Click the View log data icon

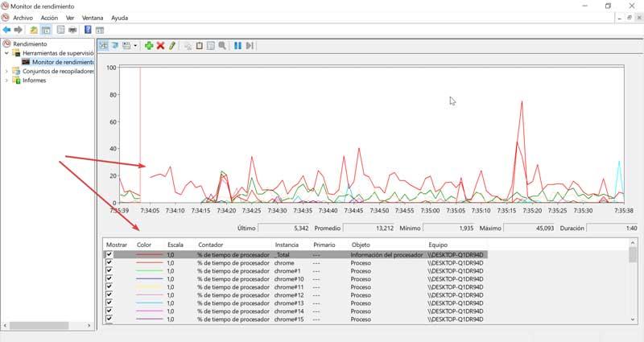click(115, 46)
